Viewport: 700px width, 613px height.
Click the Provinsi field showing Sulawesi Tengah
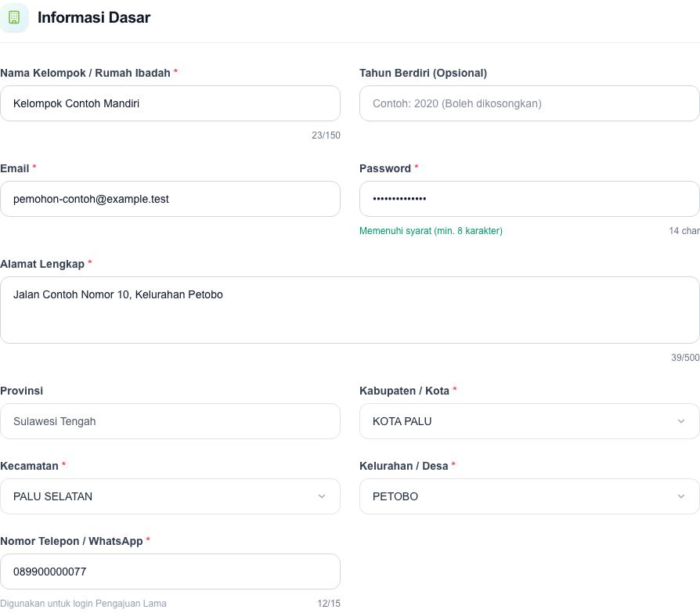coord(170,421)
